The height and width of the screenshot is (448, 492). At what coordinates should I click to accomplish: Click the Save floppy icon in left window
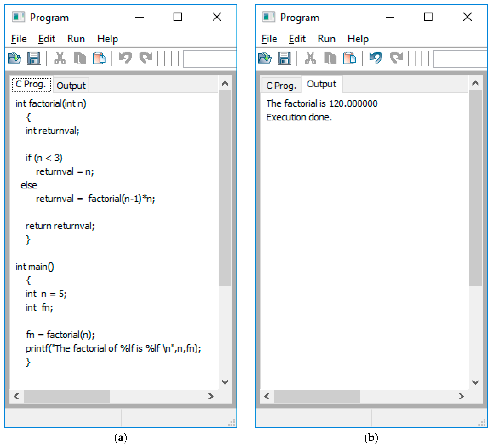coord(34,58)
